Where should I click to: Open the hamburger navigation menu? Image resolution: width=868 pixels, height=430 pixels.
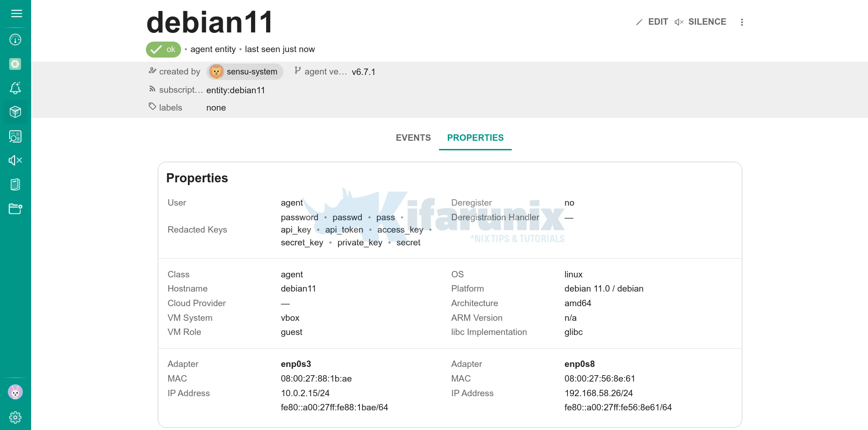pyautogui.click(x=16, y=13)
